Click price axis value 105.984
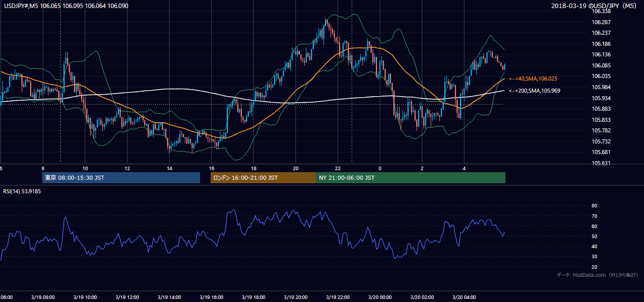This screenshot has height=302, width=644. (x=602, y=87)
